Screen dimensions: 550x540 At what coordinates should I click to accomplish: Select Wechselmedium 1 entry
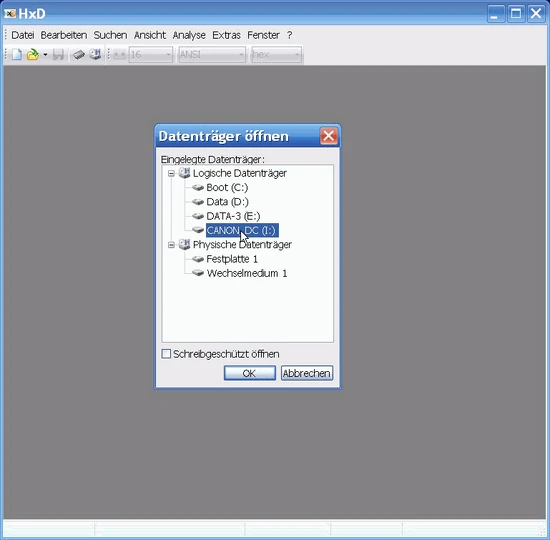pos(247,273)
